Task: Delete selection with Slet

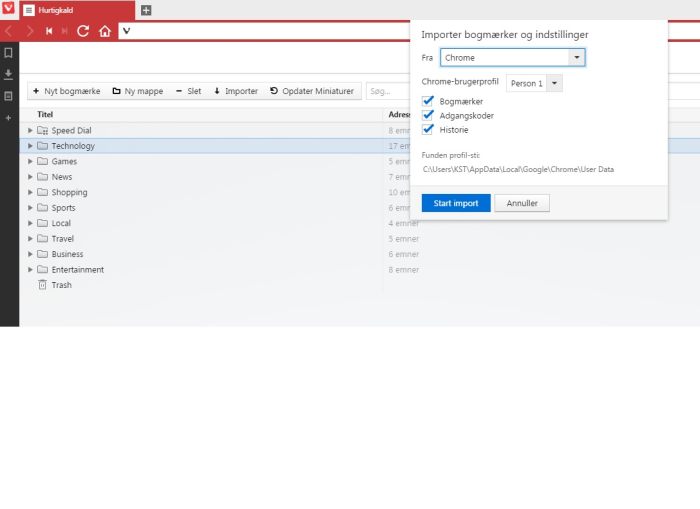Action: [188, 91]
